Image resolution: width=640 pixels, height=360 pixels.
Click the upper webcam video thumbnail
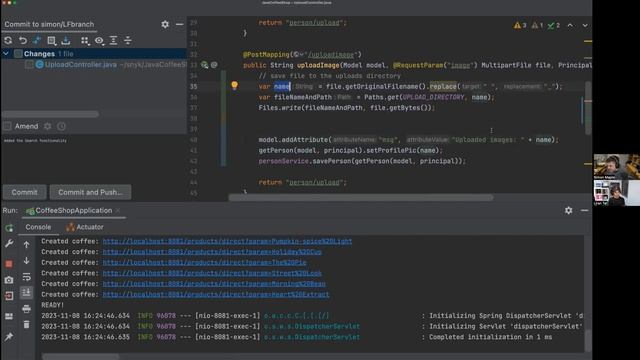[616, 167]
